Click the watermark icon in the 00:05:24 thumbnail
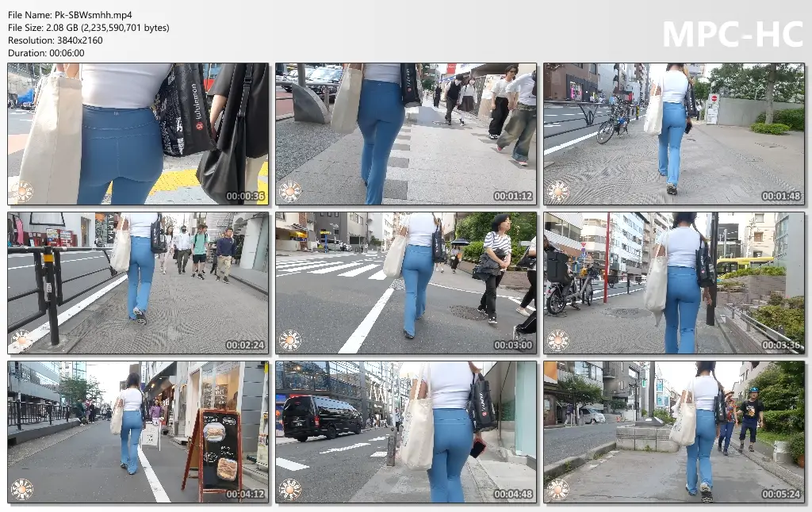The image size is (812, 512). pos(558,489)
